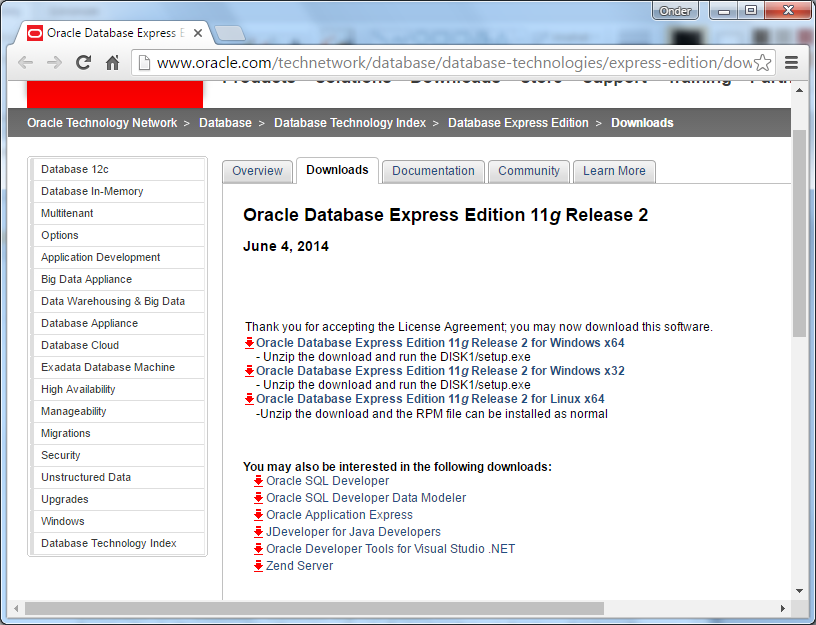Screen dimensions: 816x625
Task: Open Database In-Memory sidebar item
Action: [119, 192]
